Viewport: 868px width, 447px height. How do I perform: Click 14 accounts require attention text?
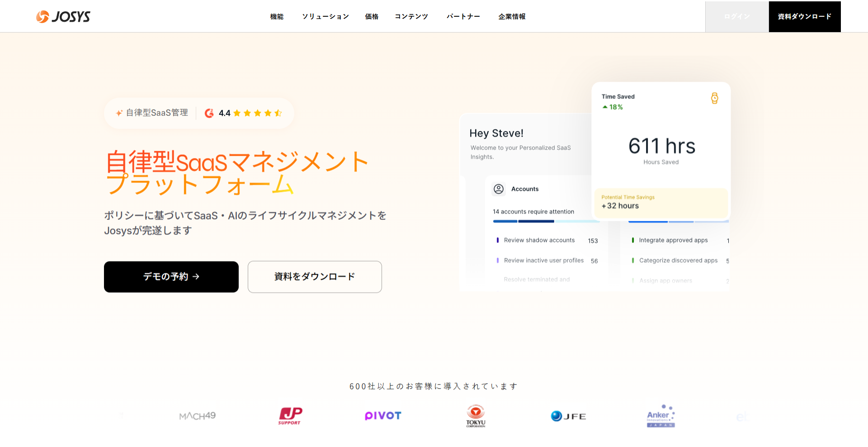[533, 212]
